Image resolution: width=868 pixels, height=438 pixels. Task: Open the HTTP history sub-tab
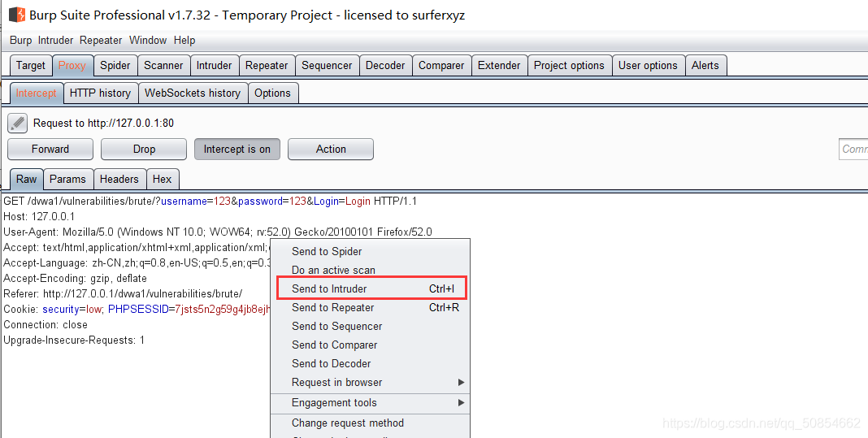click(100, 93)
